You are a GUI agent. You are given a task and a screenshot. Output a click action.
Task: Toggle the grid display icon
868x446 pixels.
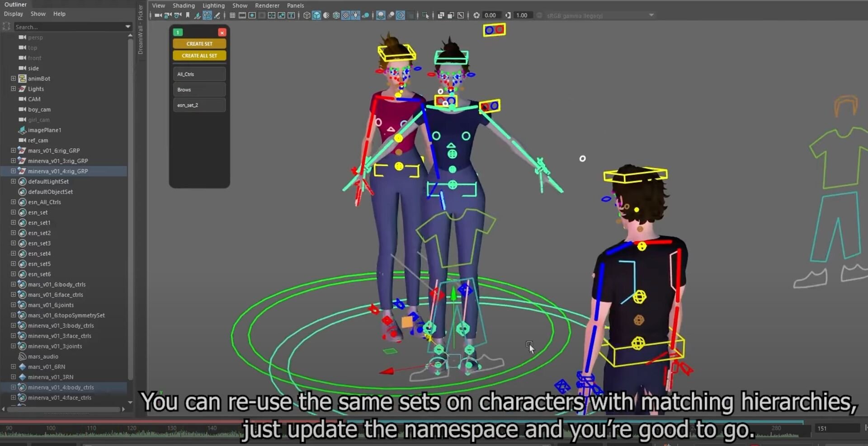pyautogui.click(x=232, y=15)
